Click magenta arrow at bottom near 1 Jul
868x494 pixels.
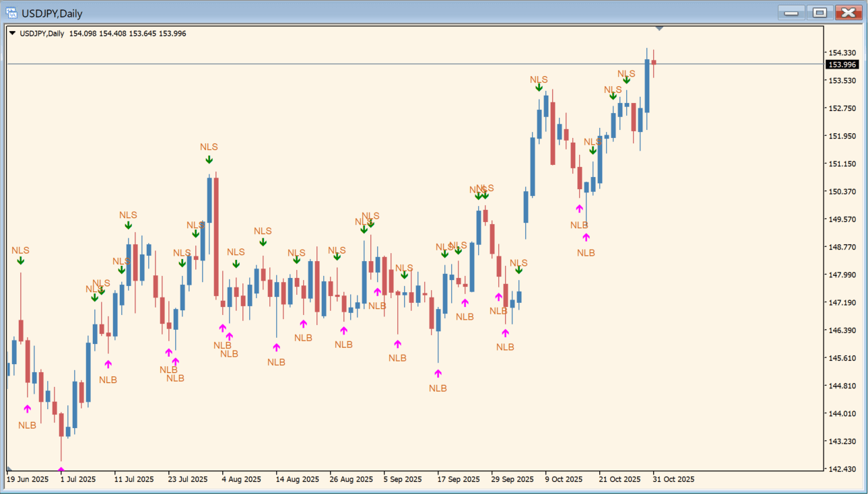tap(61, 470)
